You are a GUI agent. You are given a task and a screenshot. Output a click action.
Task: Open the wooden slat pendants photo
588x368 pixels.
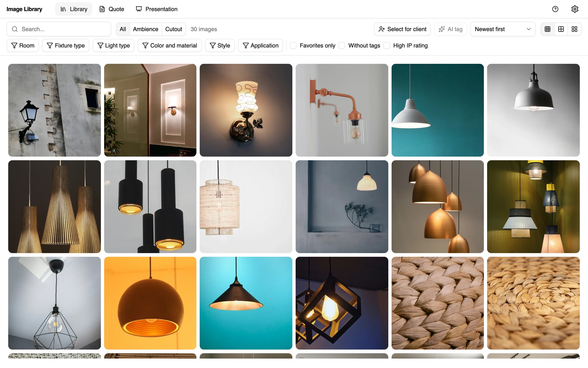pyautogui.click(x=54, y=207)
